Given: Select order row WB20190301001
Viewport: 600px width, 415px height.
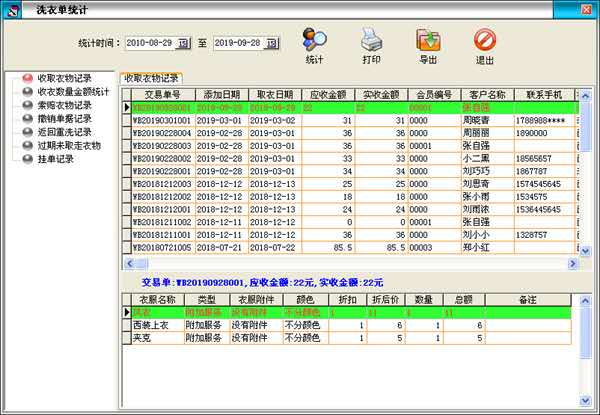Looking at the screenshot, I should (162, 119).
